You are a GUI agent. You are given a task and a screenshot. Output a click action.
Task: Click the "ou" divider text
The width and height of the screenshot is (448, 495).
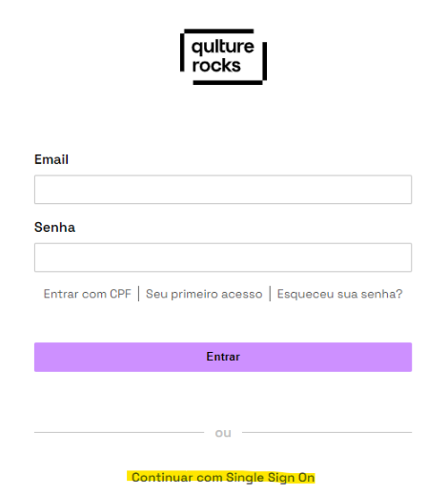[223, 433]
